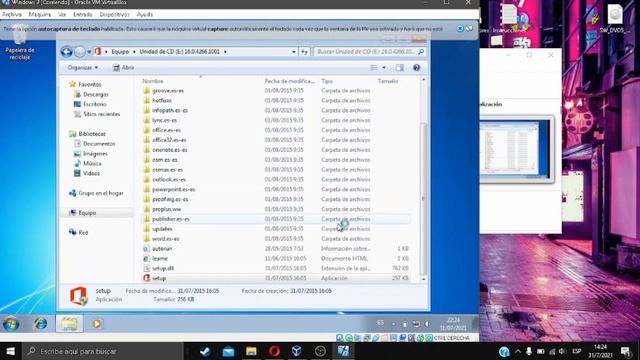The width and height of the screenshot is (640, 360).
Task: Click the Windows 10 Start button
Action: click(x=10, y=351)
